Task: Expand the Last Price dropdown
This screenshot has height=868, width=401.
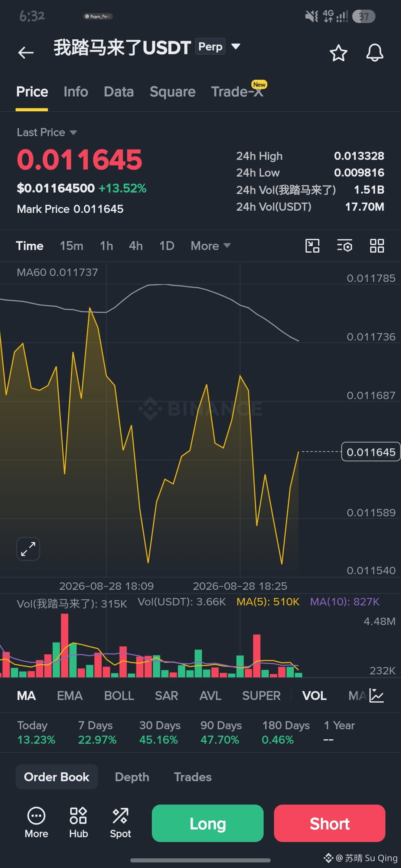Action: (74, 132)
